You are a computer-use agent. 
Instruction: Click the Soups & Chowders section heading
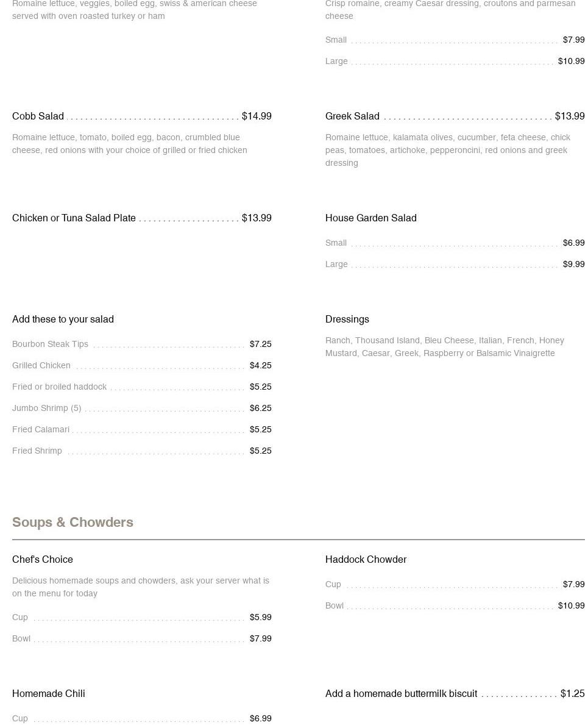73,522
